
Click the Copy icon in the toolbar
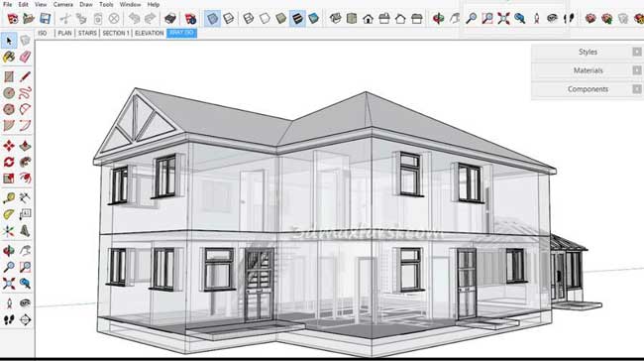[81, 19]
